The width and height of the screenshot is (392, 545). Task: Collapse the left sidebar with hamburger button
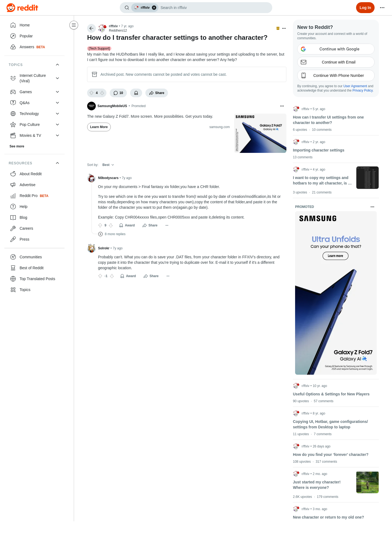pos(74,25)
